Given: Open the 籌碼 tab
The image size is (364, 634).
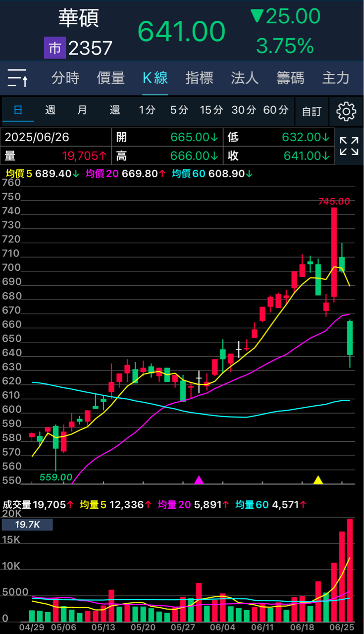Looking at the screenshot, I should tap(290, 78).
